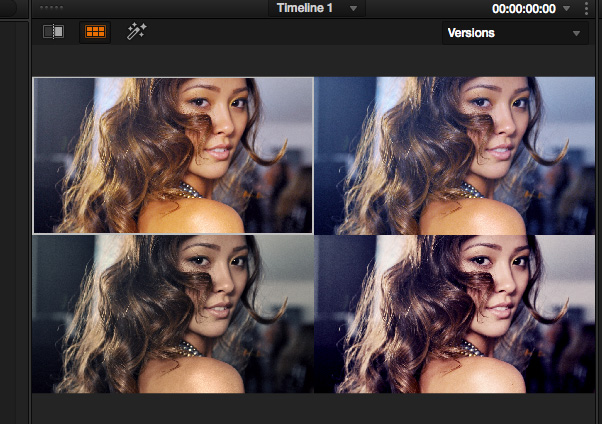Click the gray strip above the split images
This screenshot has height=424, width=602.
[x=315, y=62]
